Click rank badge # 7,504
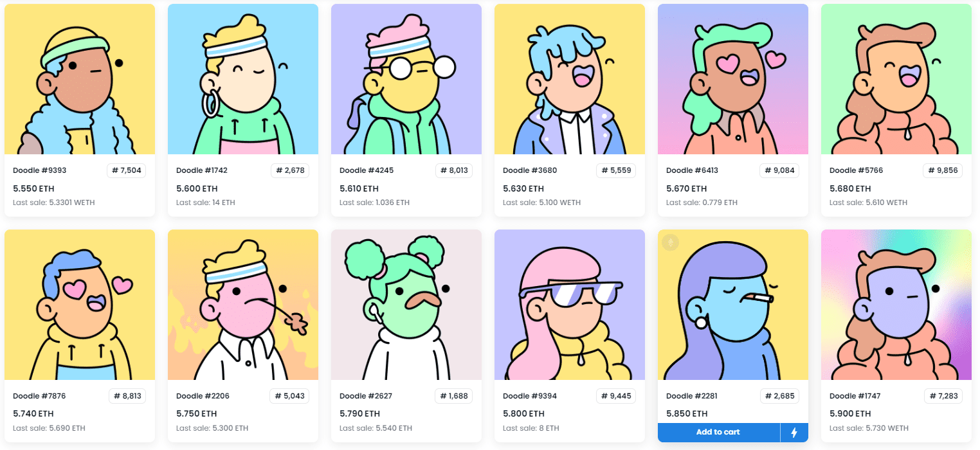The image size is (980, 450). click(x=127, y=170)
